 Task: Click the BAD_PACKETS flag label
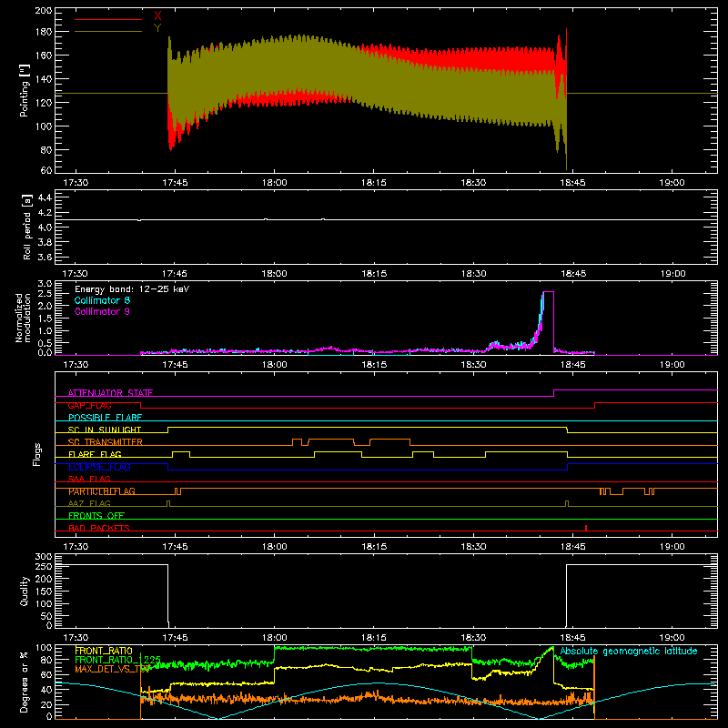pyautogui.click(x=99, y=528)
